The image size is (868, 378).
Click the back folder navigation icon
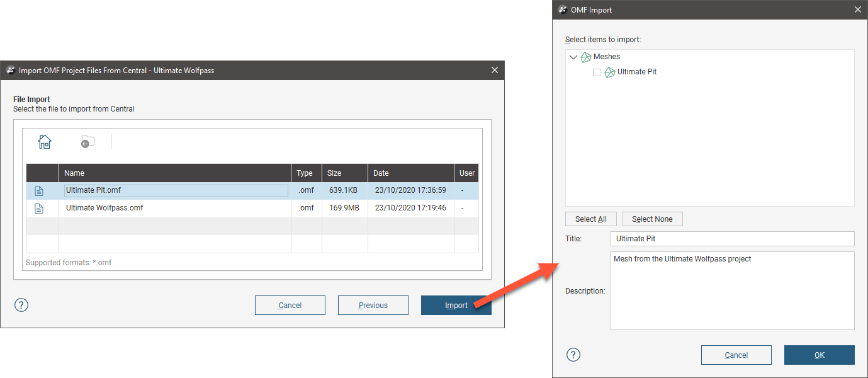[x=87, y=142]
